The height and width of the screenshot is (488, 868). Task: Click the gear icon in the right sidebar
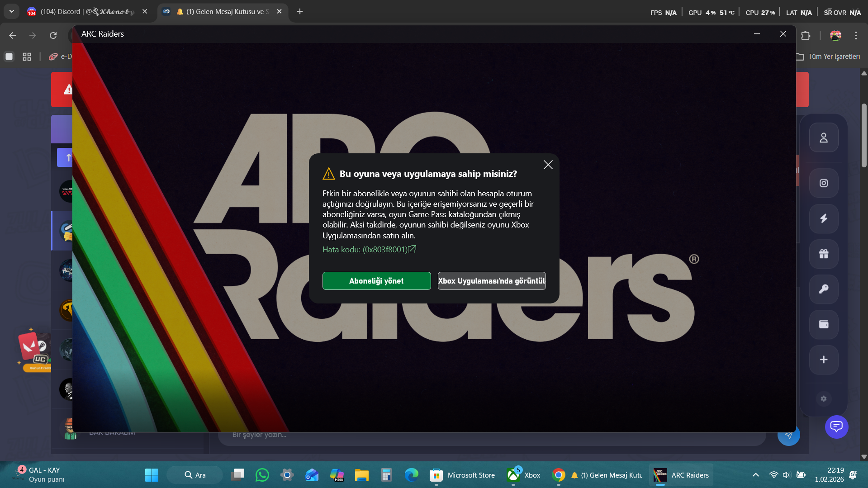[824, 398]
